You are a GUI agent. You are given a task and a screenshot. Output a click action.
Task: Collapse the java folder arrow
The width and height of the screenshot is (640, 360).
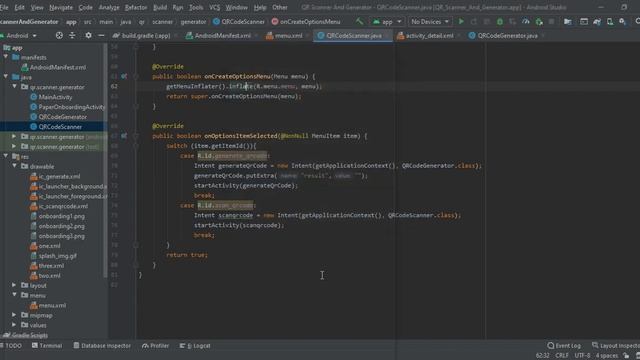click(6, 77)
